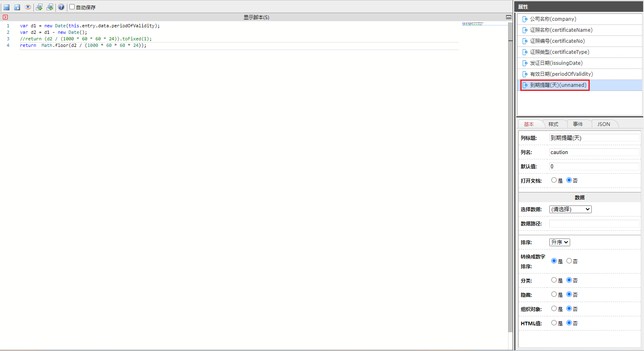This screenshot has width=644, height=351.
Task: Set 隐藏 to 否
Action: 569,294
